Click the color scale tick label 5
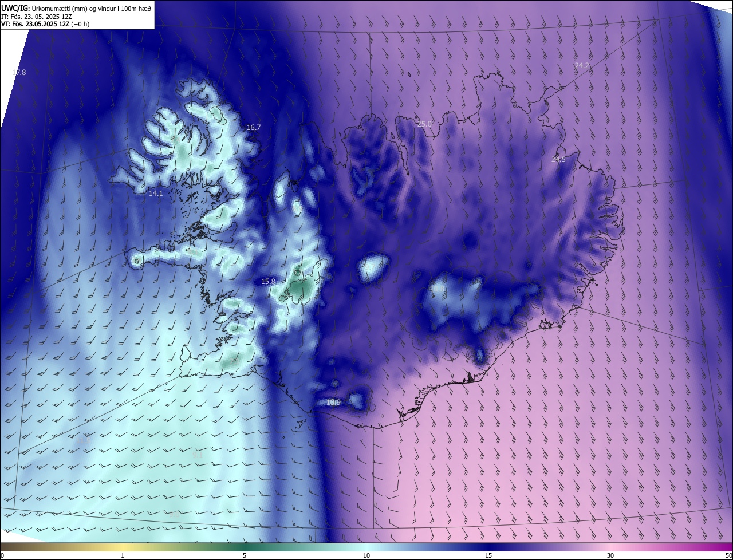The width and height of the screenshot is (733, 560). pos(245,555)
